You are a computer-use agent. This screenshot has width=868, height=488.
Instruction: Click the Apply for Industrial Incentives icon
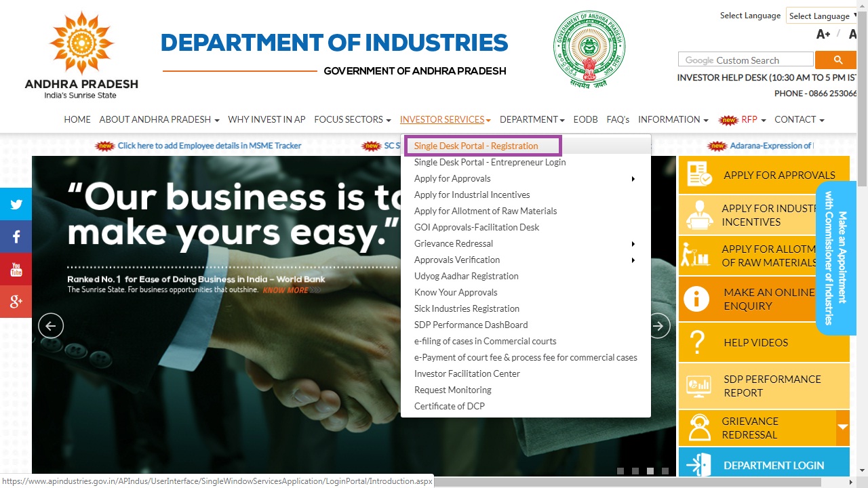pyautogui.click(x=699, y=215)
